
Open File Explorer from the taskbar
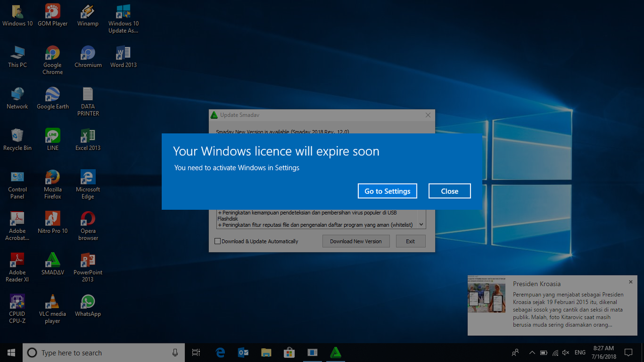(266, 352)
